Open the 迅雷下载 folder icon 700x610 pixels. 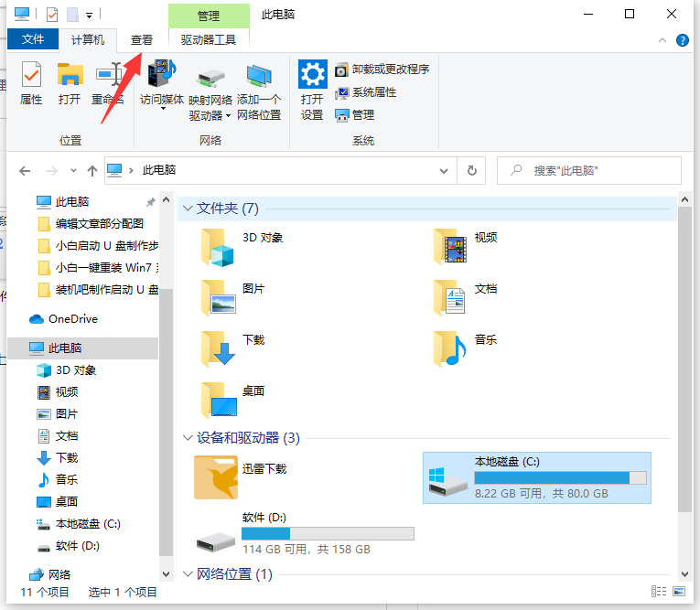[216, 477]
